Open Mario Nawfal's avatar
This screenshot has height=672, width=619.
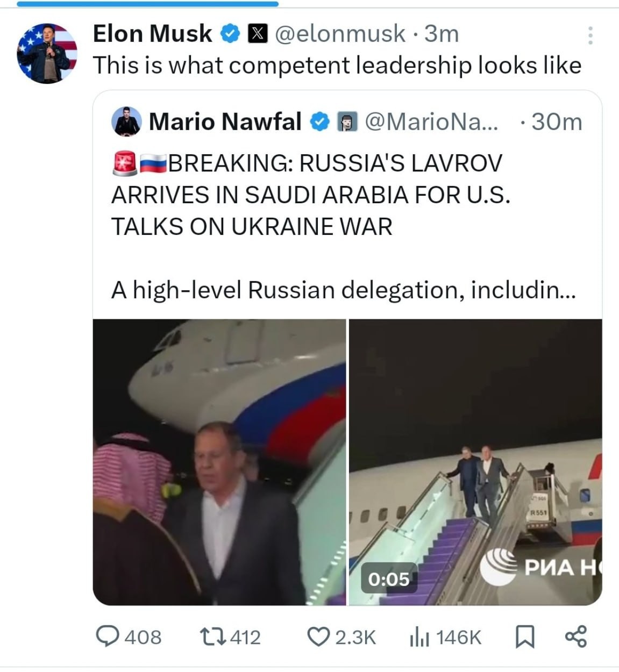tap(126, 121)
